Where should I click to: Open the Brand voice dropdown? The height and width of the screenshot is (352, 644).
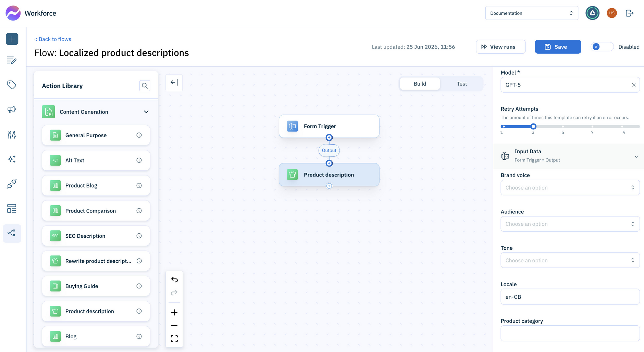click(x=570, y=188)
